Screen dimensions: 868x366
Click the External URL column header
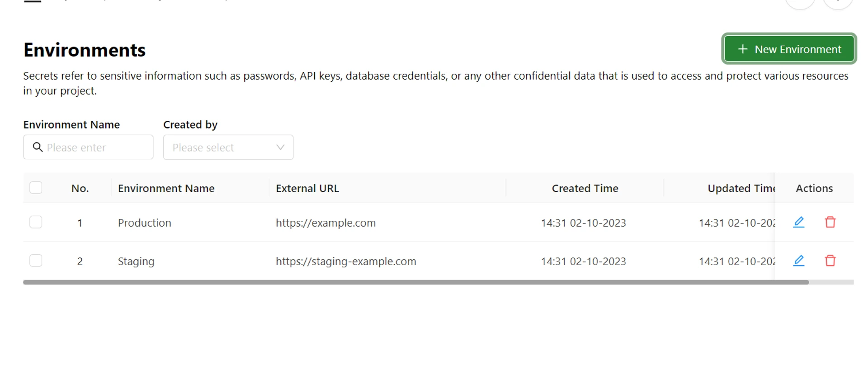(x=307, y=188)
